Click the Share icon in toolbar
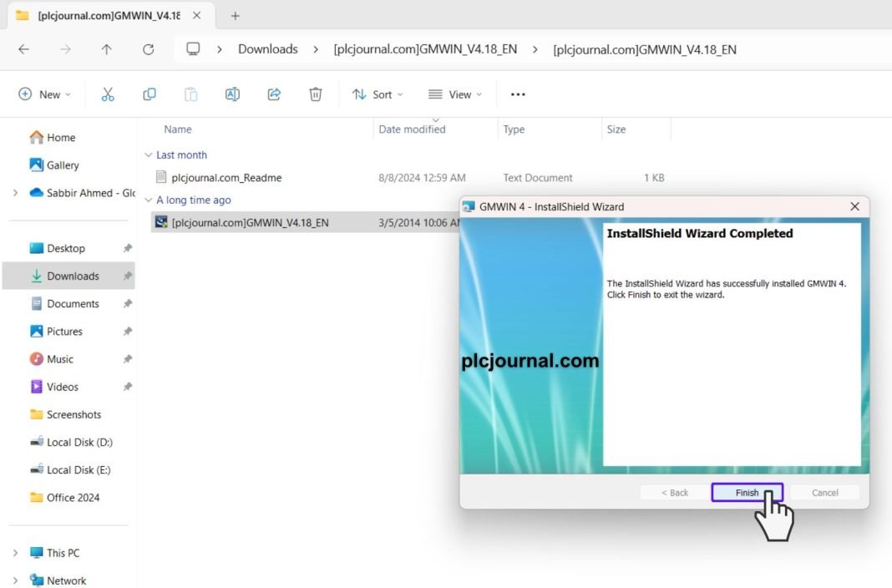Image resolution: width=892 pixels, height=588 pixels. tap(274, 94)
